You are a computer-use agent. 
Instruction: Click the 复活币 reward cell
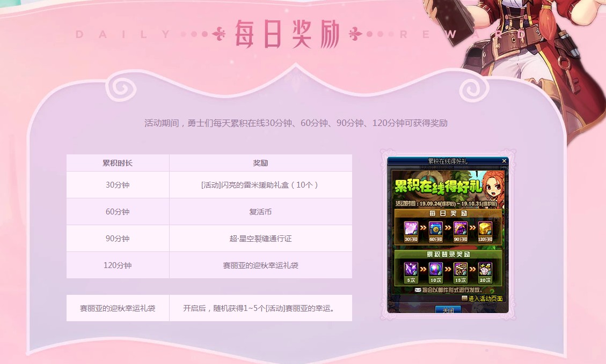coord(260,212)
